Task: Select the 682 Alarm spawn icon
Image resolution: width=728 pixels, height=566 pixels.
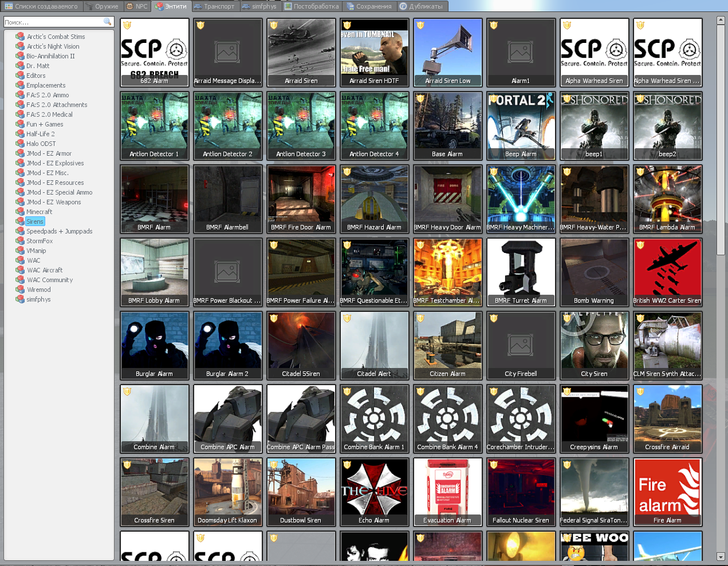Action: coord(155,53)
